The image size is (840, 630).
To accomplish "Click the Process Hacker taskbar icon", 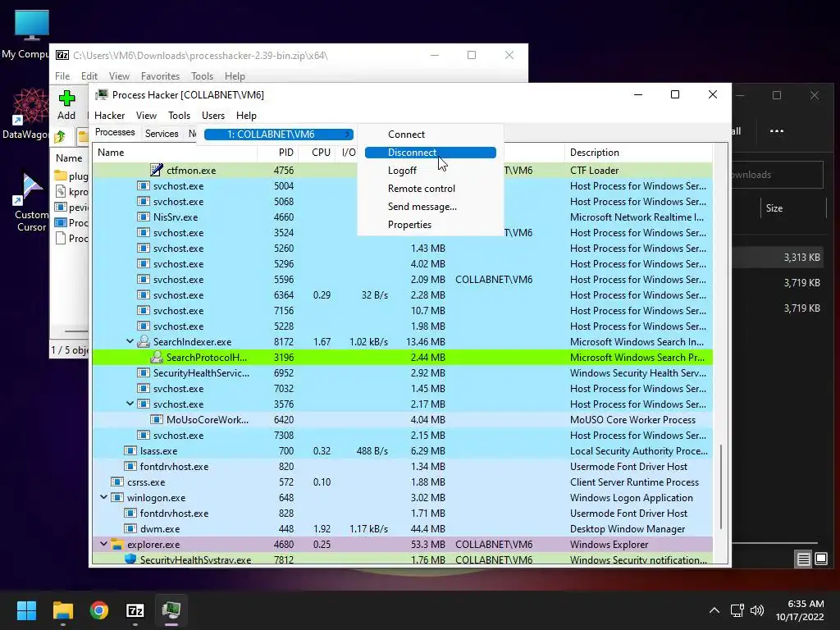I will point(171,610).
